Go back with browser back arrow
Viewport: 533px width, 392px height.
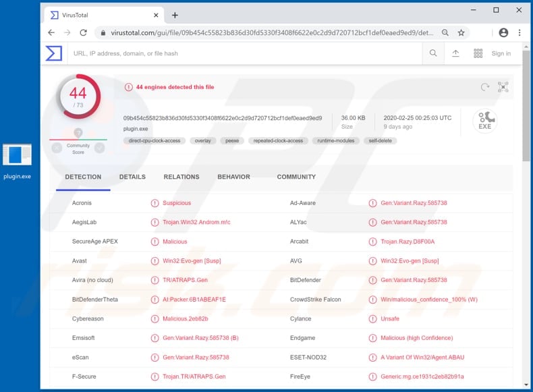pyautogui.click(x=51, y=32)
